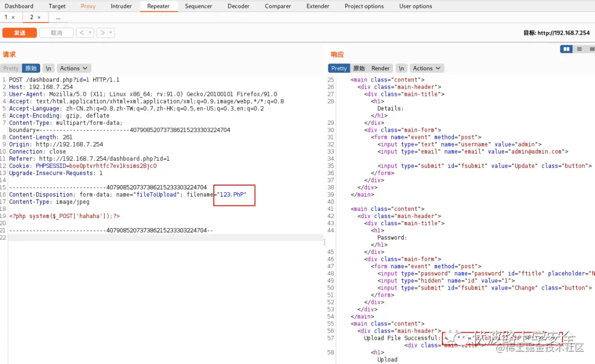Switch request view to 原始 raw
This screenshot has width=595, height=364.
[x=31, y=68]
